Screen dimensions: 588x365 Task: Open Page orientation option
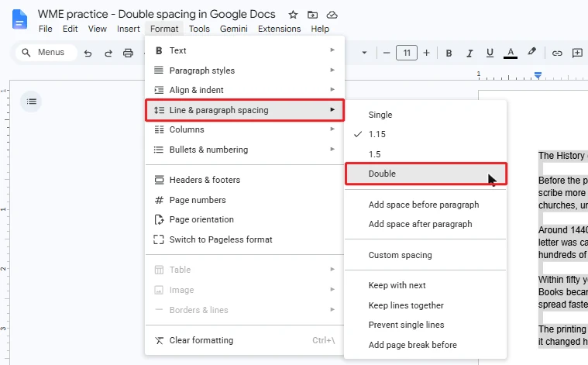click(245, 219)
